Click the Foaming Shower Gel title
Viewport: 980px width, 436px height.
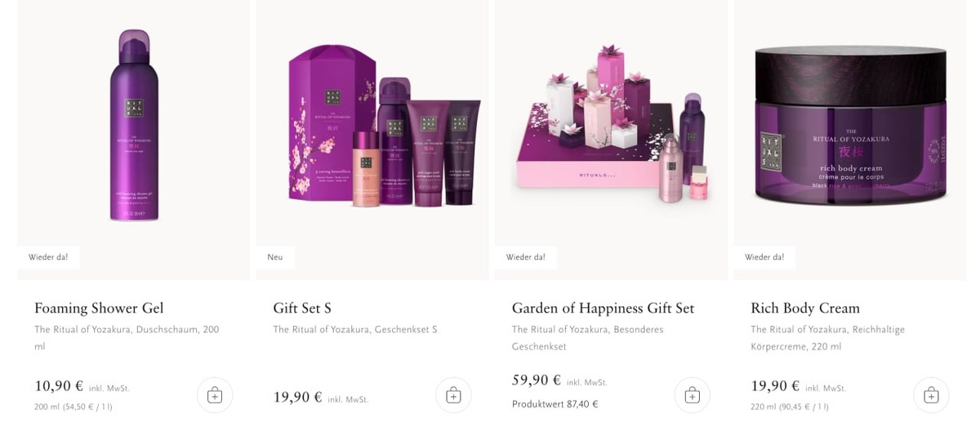tap(99, 308)
